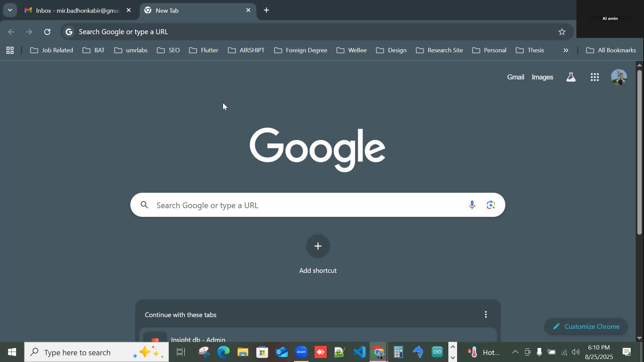This screenshot has width=644, height=362.
Task: Open the AIRSHIPT bookmark folder
Action: click(246, 50)
